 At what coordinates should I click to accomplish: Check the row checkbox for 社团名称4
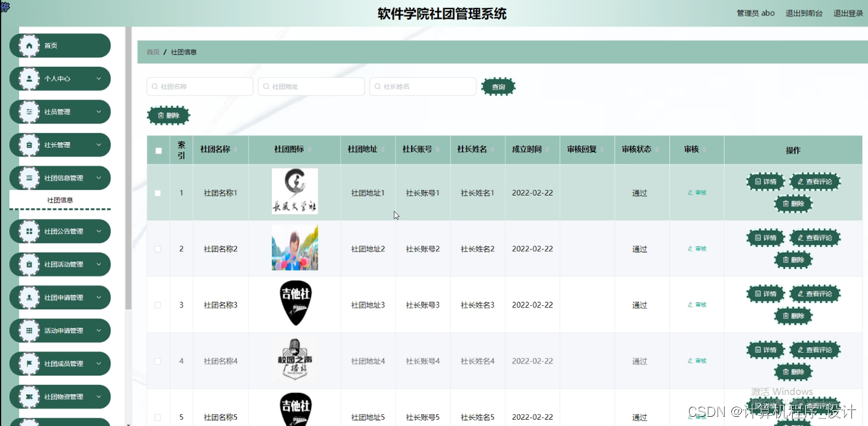pos(158,361)
